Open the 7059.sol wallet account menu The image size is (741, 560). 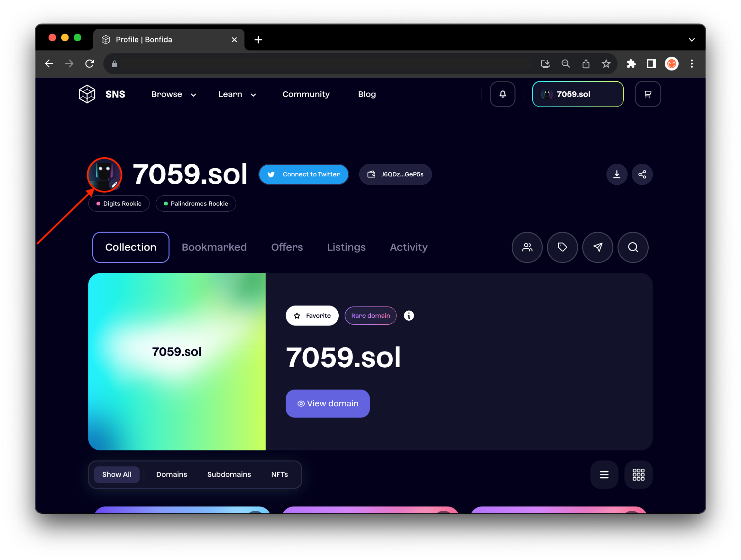(578, 94)
